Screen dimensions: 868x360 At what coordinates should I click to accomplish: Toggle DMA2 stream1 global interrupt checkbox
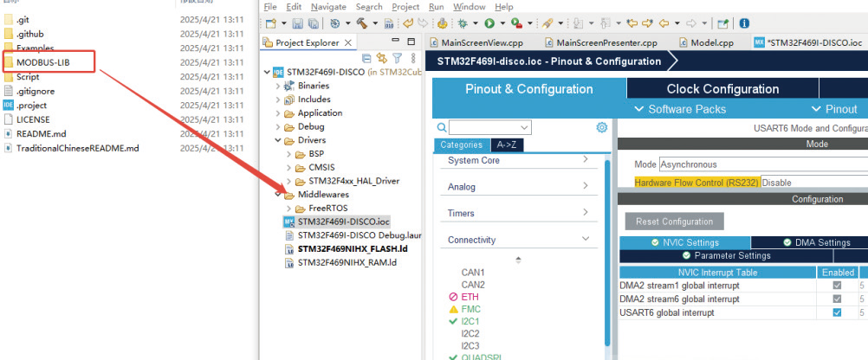[837, 285]
